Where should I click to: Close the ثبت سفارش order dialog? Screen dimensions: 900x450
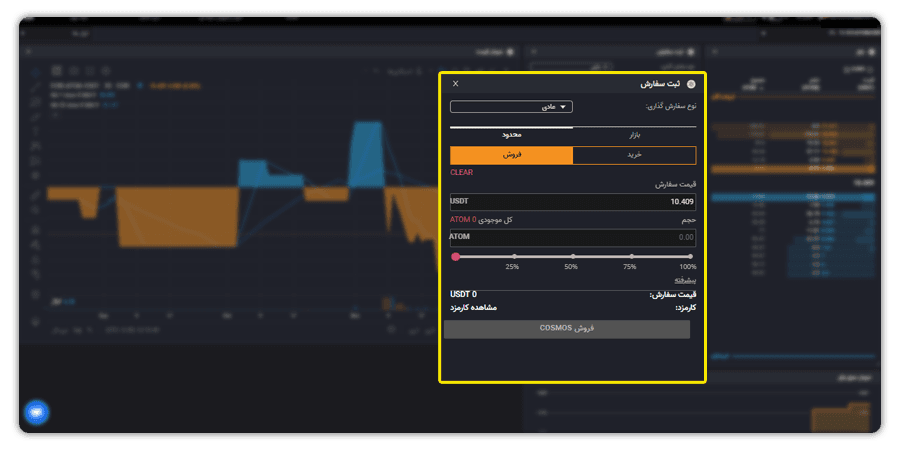coord(456,84)
